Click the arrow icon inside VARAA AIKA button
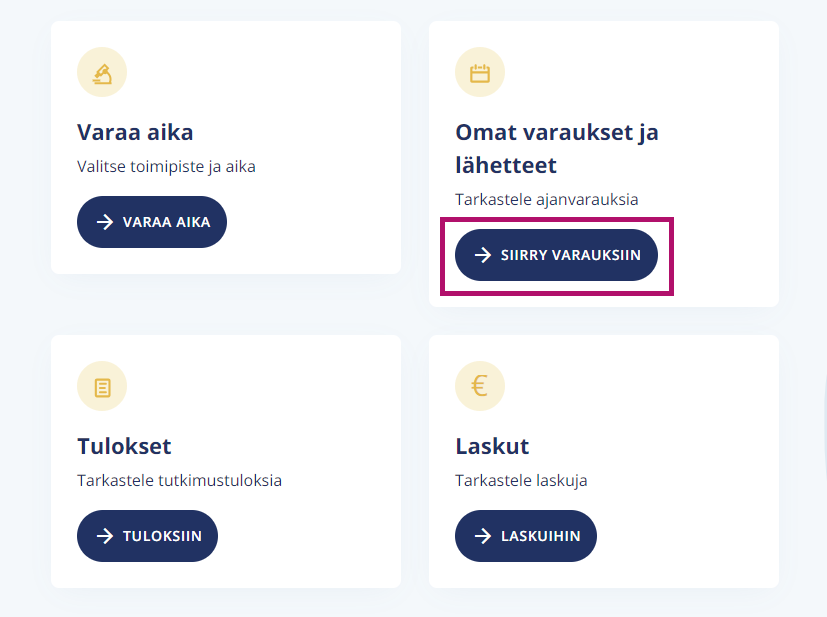 coord(105,222)
